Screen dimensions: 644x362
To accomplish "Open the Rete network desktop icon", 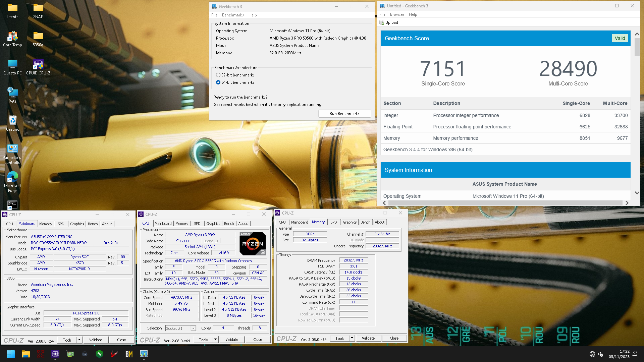I will [12, 95].
